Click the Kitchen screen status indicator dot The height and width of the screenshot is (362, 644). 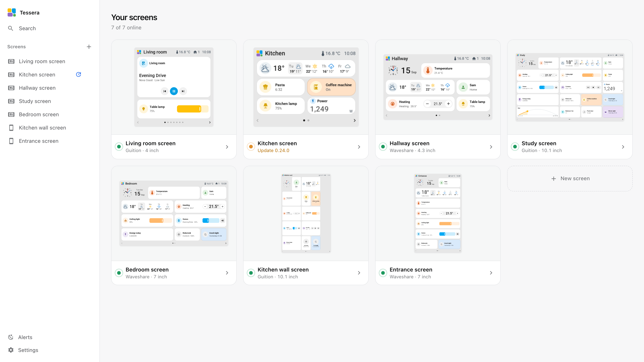click(x=251, y=147)
